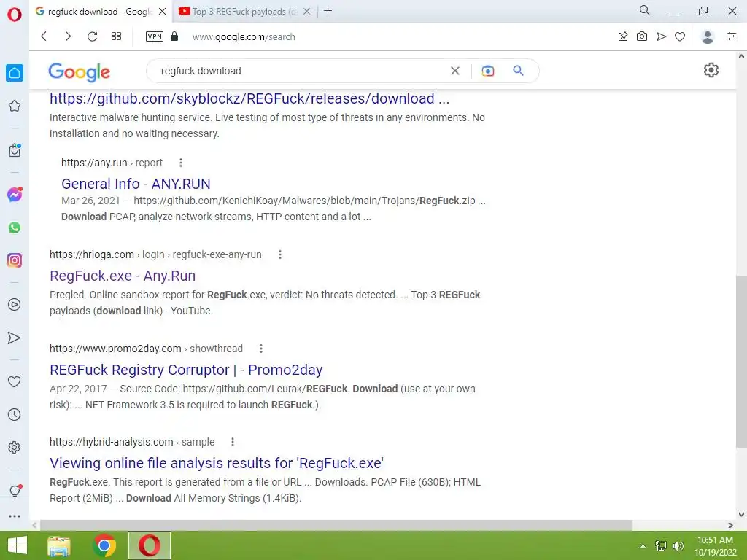Screen dimensions: 747x560
Task: Go back to previous page
Action: (44, 36)
